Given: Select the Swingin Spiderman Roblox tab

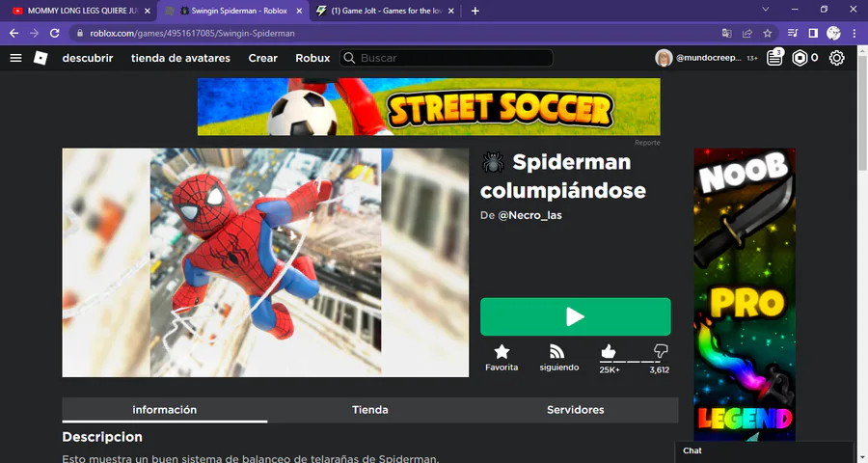Looking at the screenshot, I should click(x=233, y=11).
